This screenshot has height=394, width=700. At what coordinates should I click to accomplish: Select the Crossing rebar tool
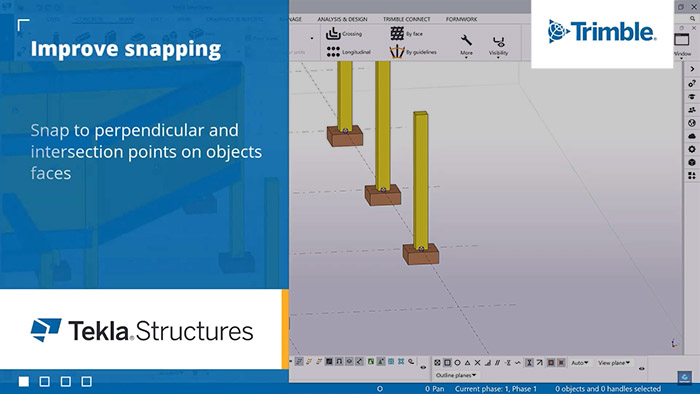point(344,33)
